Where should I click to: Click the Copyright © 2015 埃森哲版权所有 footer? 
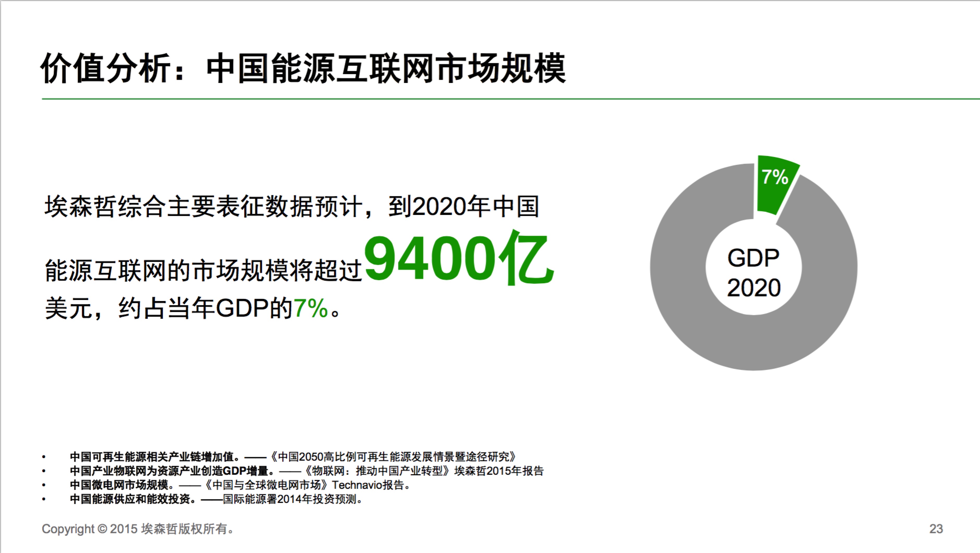(138, 529)
